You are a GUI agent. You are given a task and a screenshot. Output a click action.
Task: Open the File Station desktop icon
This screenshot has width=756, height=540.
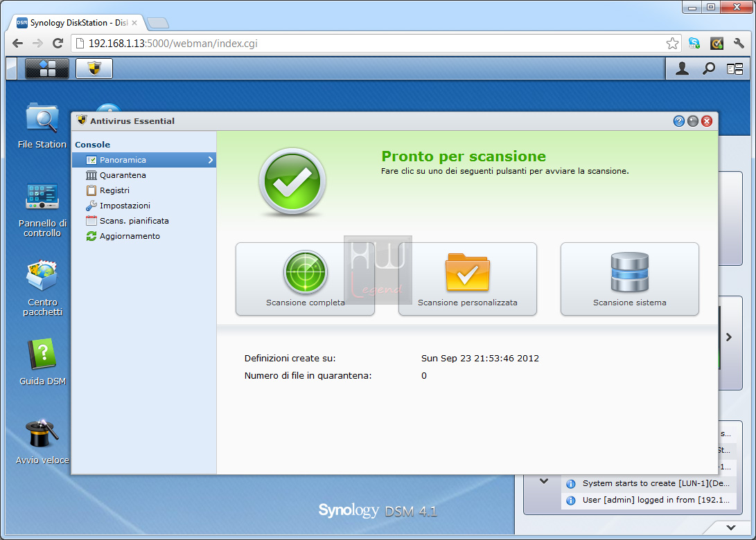[42, 126]
